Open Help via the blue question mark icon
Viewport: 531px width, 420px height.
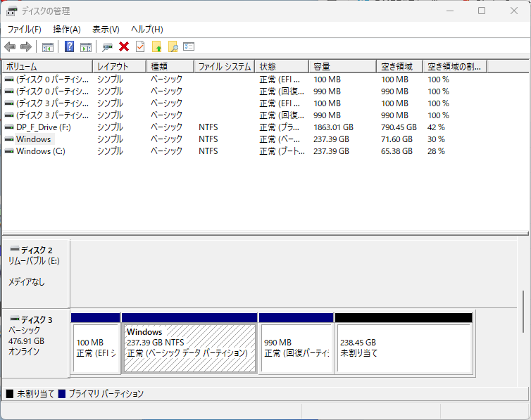click(x=70, y=46)
